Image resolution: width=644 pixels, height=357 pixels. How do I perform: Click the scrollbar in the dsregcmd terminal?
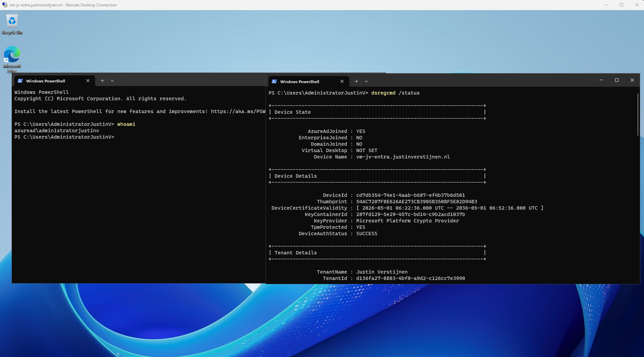(x=638, y=115)
